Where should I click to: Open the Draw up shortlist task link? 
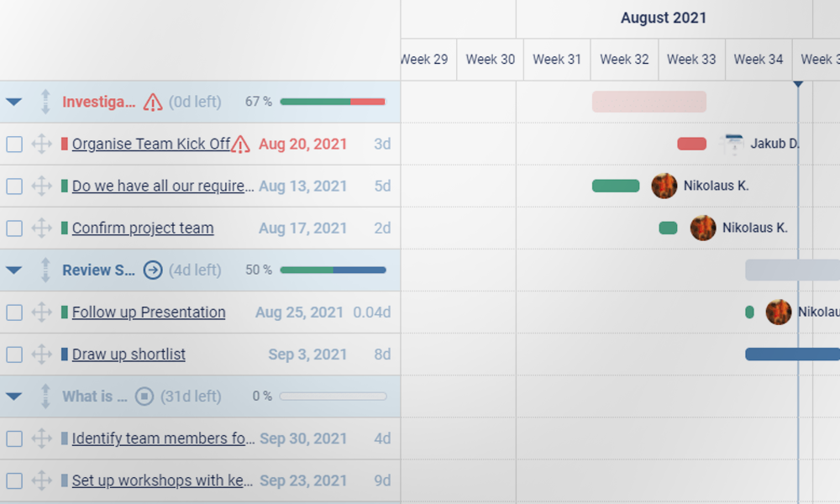point(129,354)
